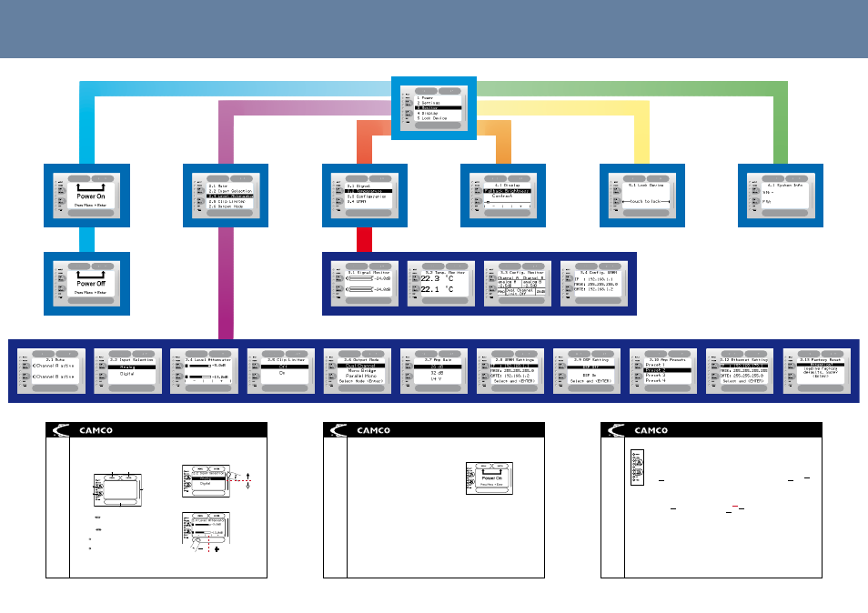Click the highlighted 'Preset 2' entry in Amp Presets
The height and width of the screenshot is (613, 868).
pyautogui.click(x=668, y=370)
